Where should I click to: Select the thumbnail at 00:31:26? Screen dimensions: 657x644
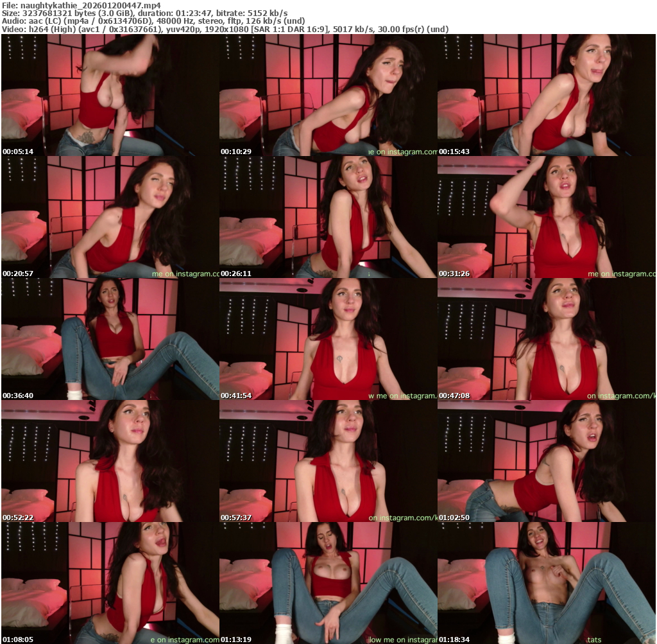[x=546, y=217]
